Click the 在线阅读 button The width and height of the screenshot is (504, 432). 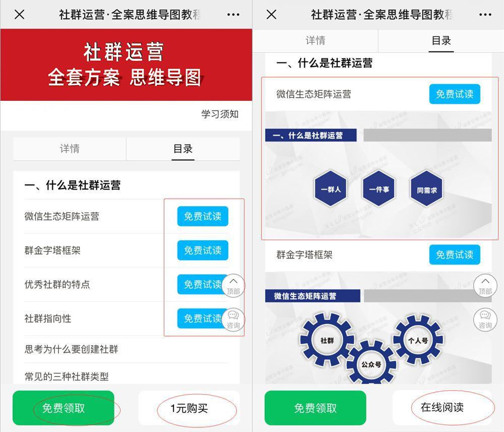pyautogui.click(x=442, y=408)
